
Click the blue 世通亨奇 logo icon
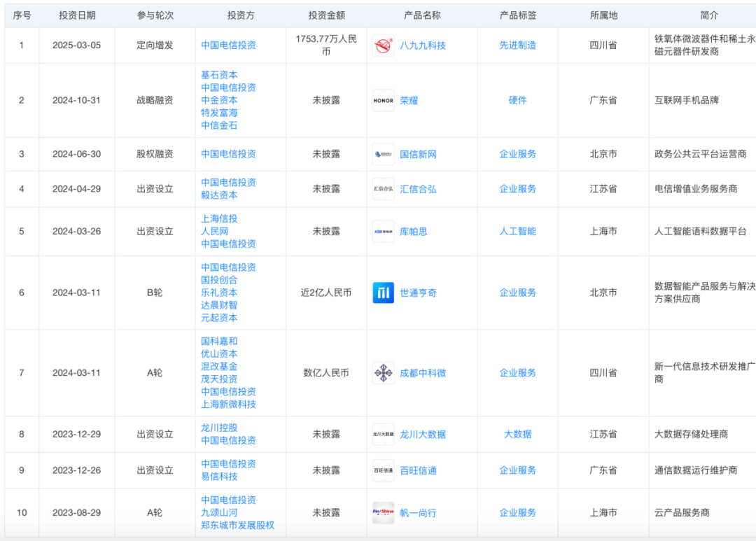click(x=383, y=293)
